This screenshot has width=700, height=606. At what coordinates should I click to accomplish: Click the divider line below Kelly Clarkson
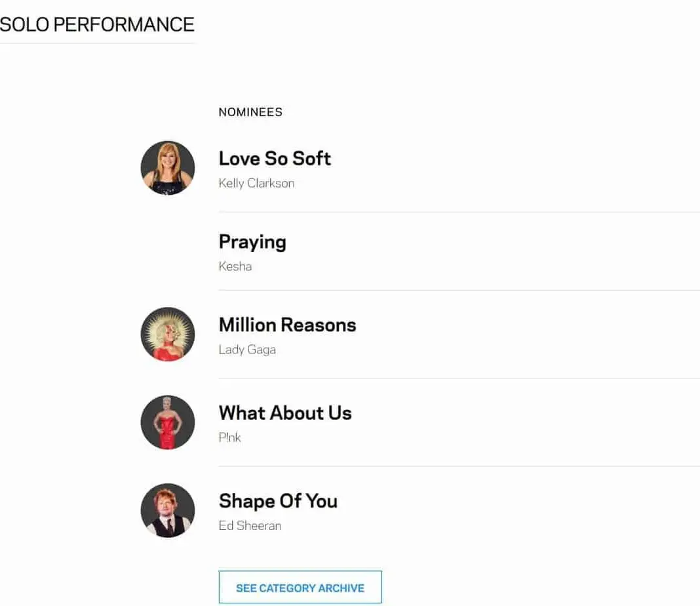[x=459, y=212]
